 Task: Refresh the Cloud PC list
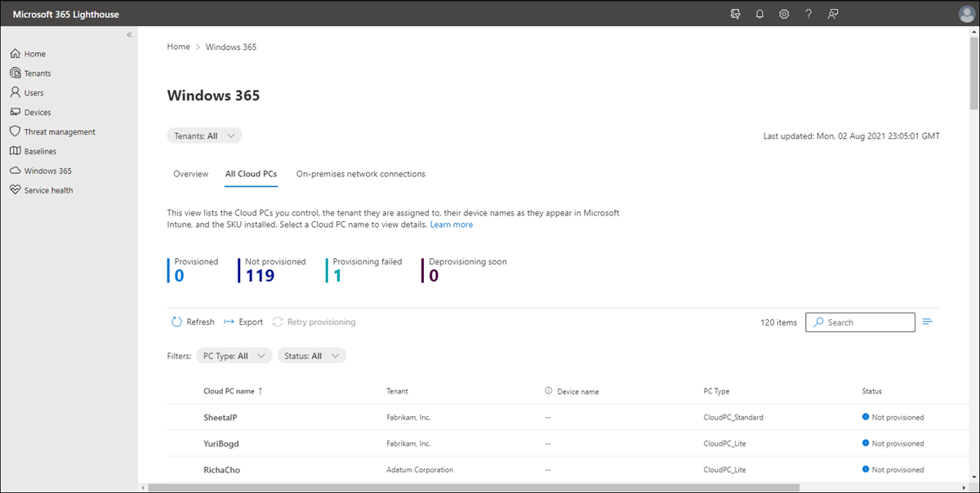[x=193, y=322]
